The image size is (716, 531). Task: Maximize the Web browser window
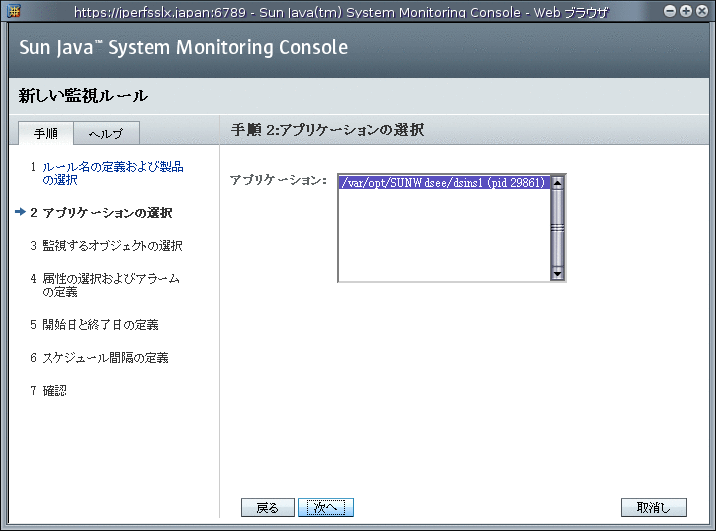point(686,11)
